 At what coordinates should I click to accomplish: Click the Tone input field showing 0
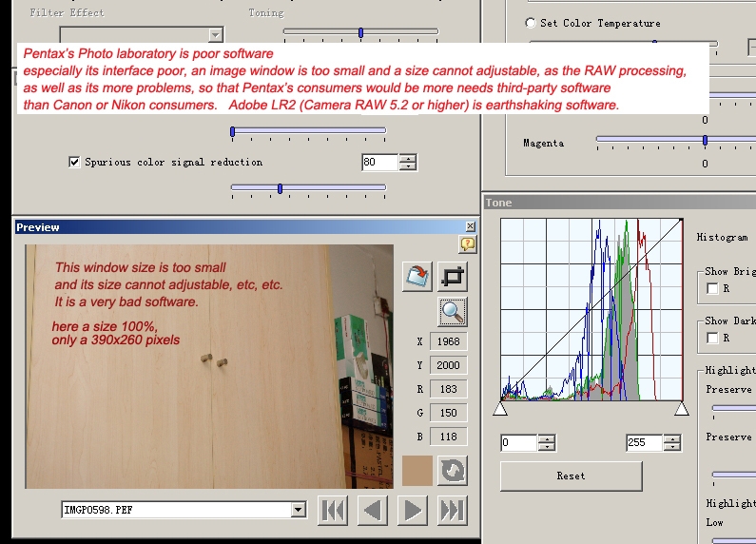click(x=519, y=443)
